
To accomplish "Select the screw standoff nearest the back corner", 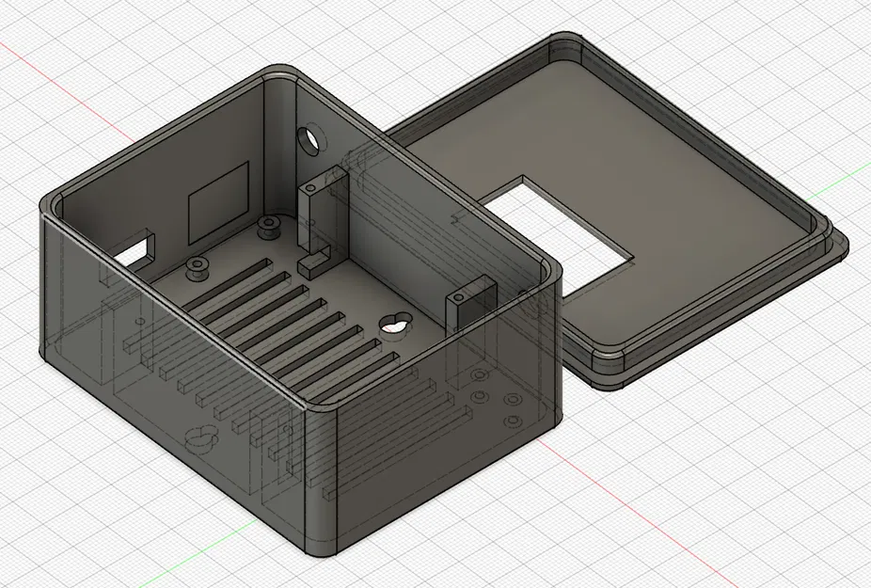I will 268,226.
